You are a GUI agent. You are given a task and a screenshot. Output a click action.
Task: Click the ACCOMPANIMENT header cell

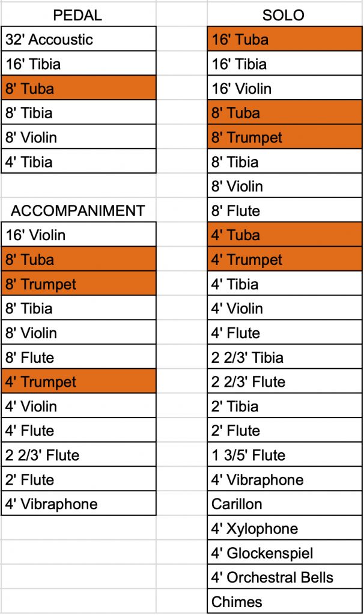click(78, 211)
